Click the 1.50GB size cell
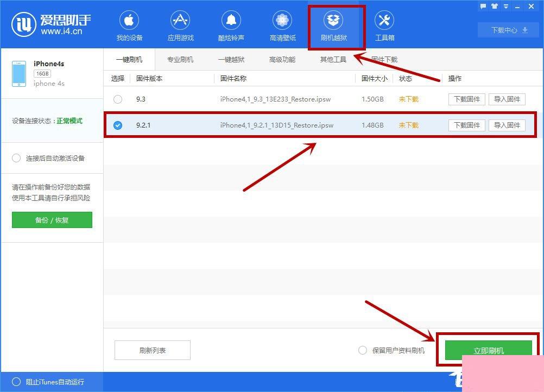Viewport: 544px width, 392px height. tap(372, 99)
